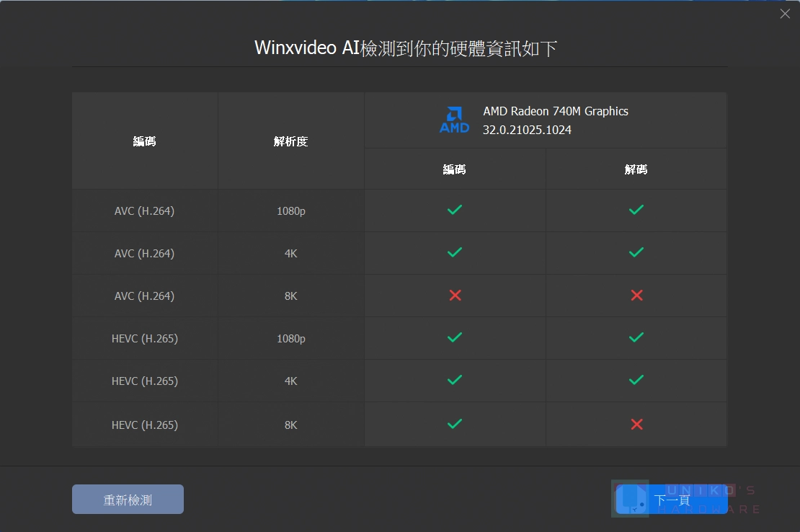The image size is (800, 532).
Task: Click the 重新檢測 button
Action: 128,499
